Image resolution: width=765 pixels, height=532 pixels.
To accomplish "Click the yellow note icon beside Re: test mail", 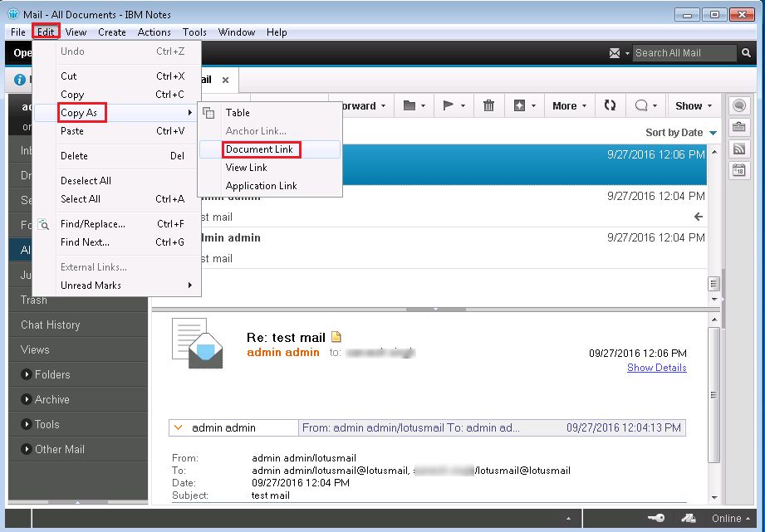I will tap(336, 336).
